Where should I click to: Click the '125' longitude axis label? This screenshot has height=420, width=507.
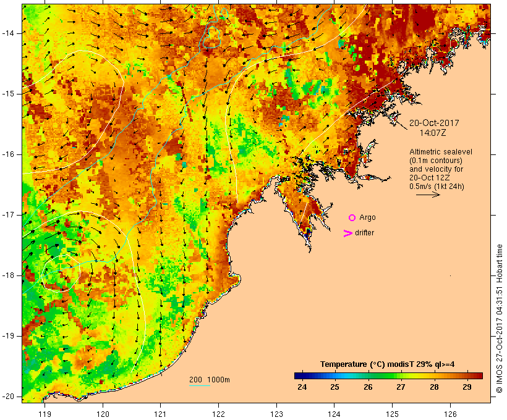point(393,414)
